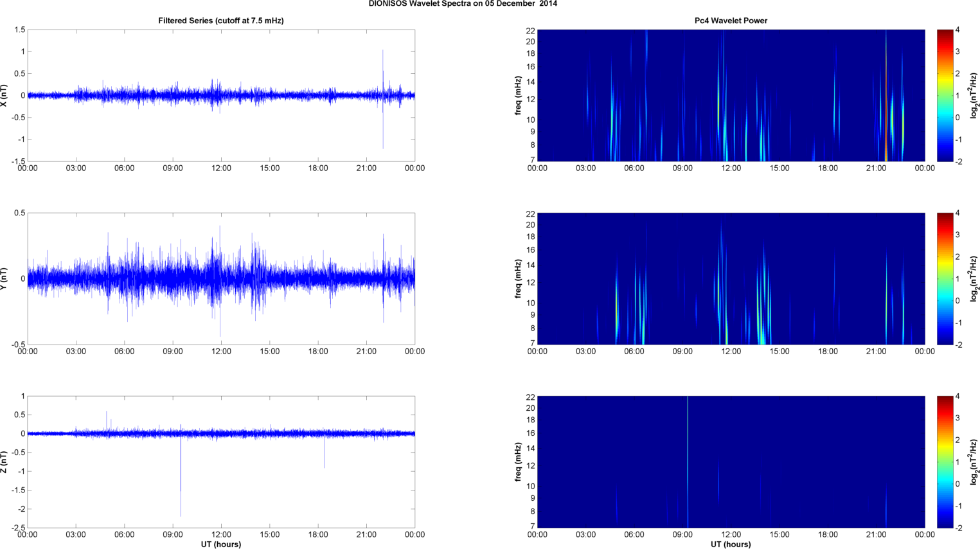Click UT (hours) label under the bottom wavelet plot
Image resolution: width=980 pixels, height=549 pixels.
(x=731, y=544)
